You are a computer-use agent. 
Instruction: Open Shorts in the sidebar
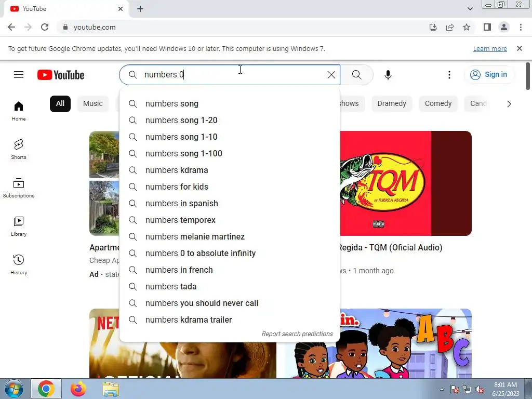(x=19, y=149)
